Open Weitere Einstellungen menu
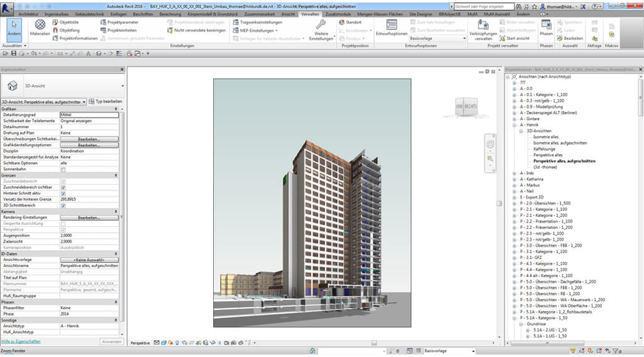The width and height of the screenshot is (644, 357). 321,28
